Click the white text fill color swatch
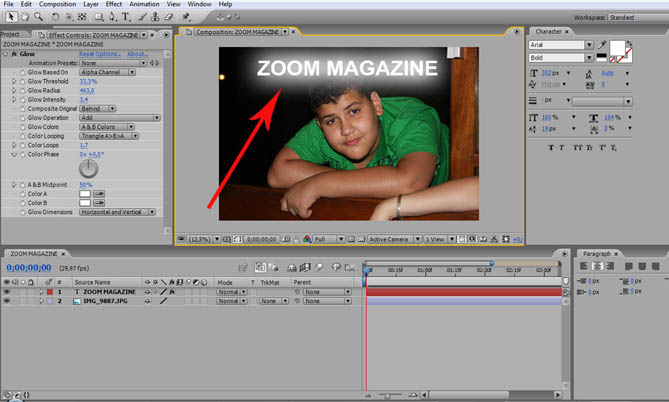This screenshot has width=669, height=402. click(616, 47)
